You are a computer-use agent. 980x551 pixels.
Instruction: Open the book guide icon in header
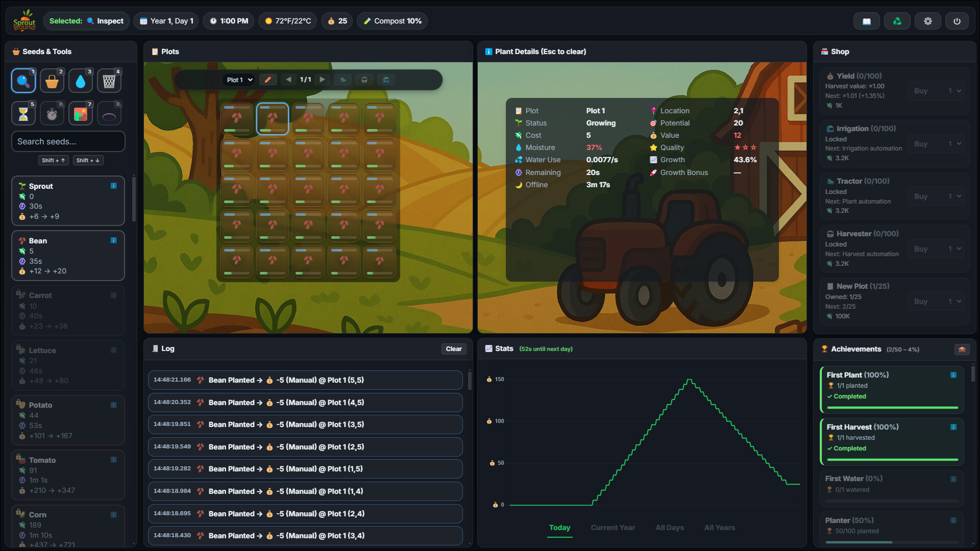(866, 21)
